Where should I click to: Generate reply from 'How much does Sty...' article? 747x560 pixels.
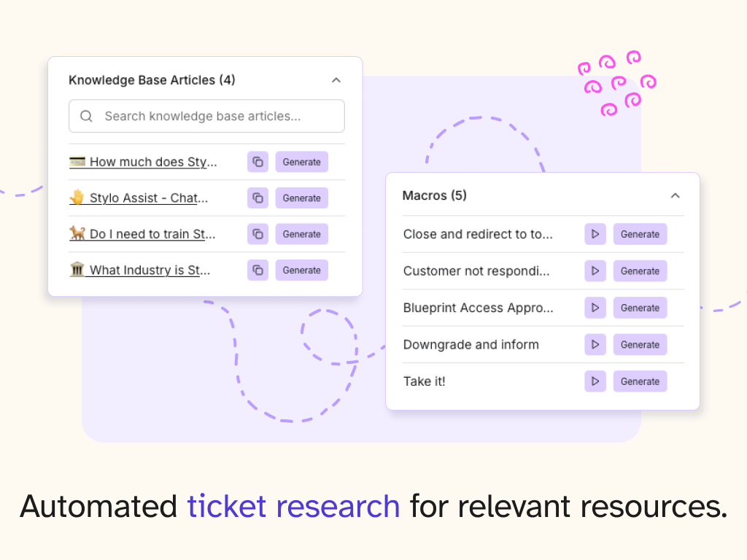point(301,162)
